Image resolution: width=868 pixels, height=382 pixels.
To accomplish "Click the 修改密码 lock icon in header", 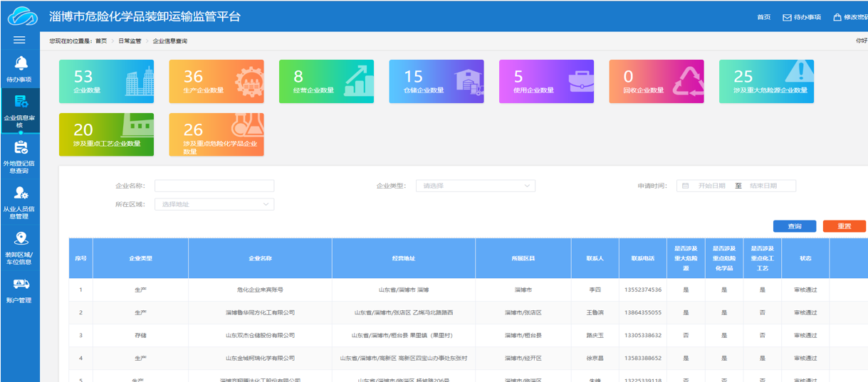I will tap(837, 17).
